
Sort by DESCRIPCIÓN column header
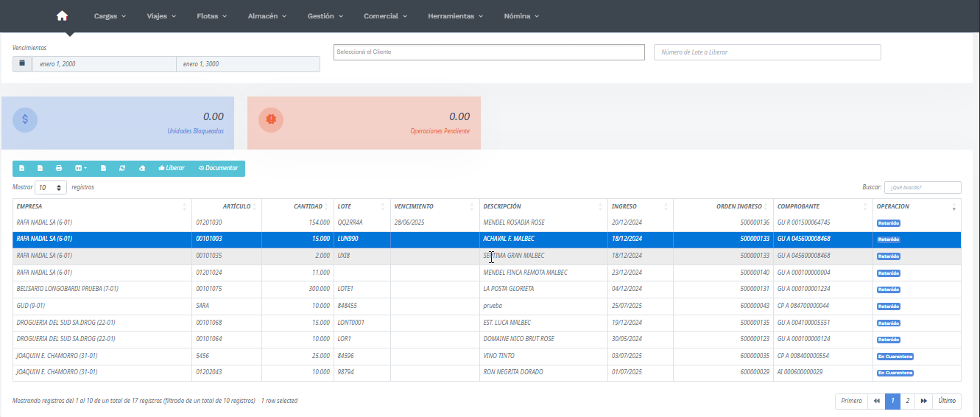pos(543,206)
